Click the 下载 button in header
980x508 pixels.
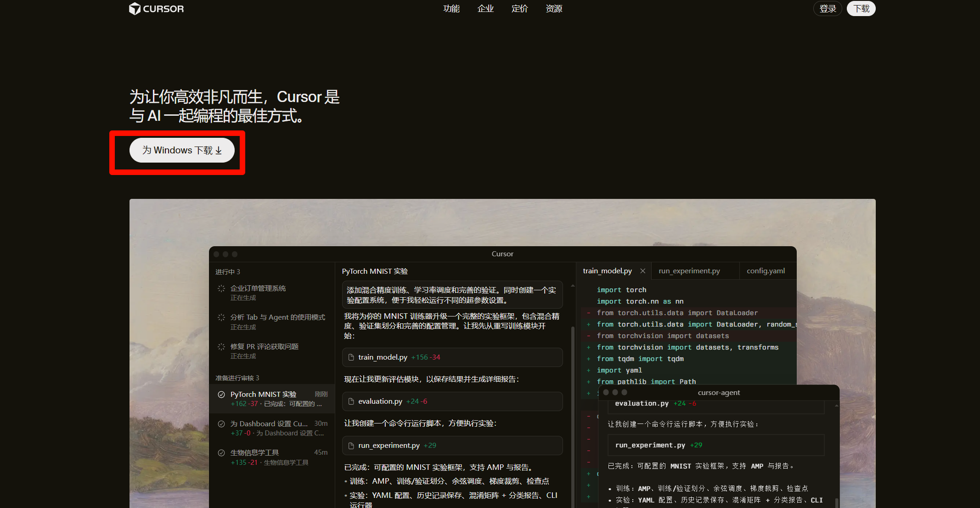(x=861, y=9)
